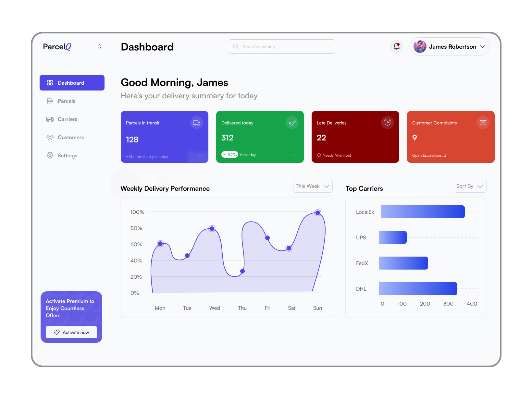Screen dimensions: 532x399
Task: Expand the ParcelQ workspace switcher
Action: [x=99, y=46]
